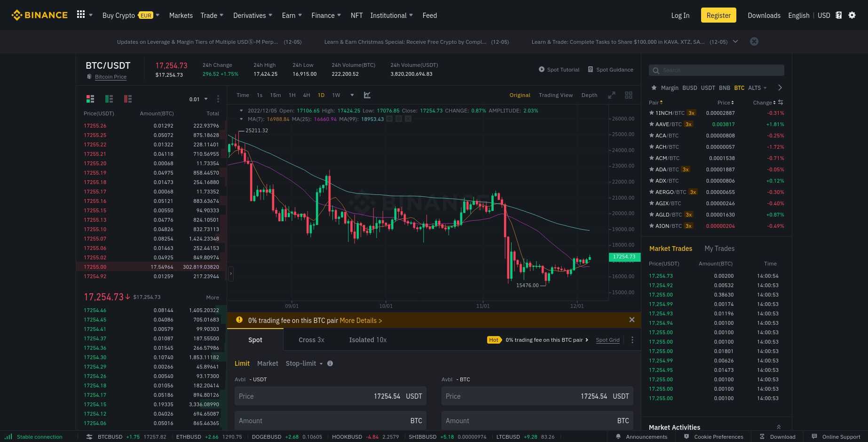Toggle favorite star for AAVE/BTC
Screen dimensions: 868x442
pos(651,124)
